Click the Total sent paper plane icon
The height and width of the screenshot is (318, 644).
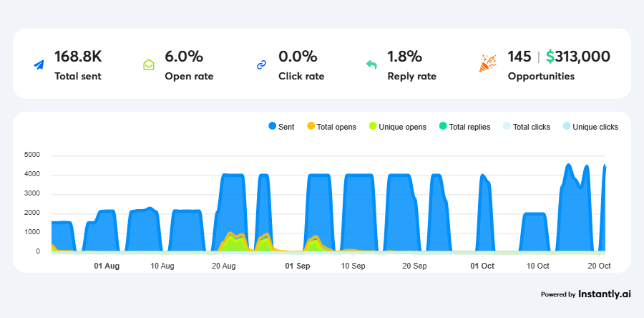point(39,65)
